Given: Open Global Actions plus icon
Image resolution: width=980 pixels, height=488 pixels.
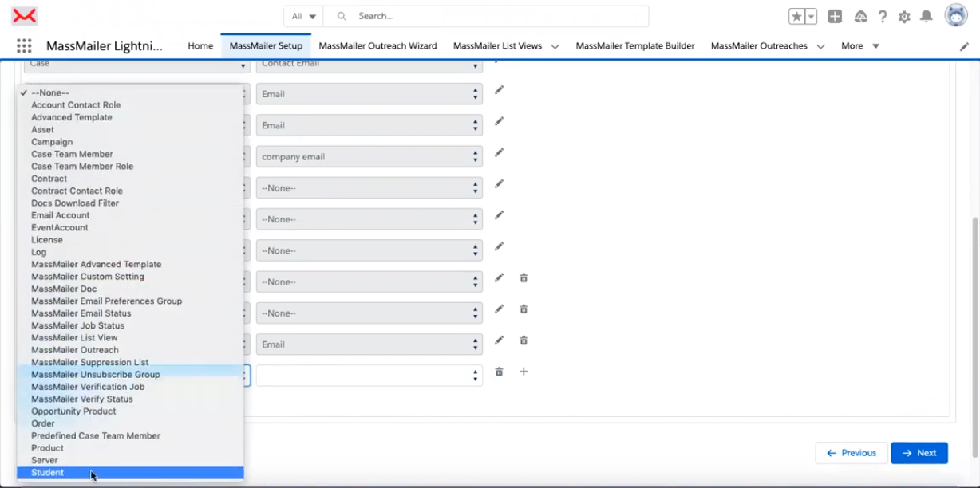Looking at the screenshot, I should coord(835,16).
